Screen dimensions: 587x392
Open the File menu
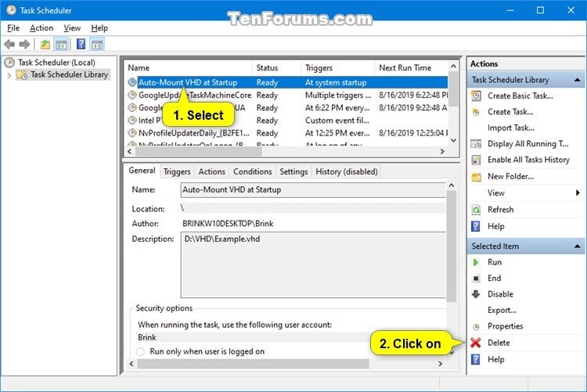(x=13, y=28)
